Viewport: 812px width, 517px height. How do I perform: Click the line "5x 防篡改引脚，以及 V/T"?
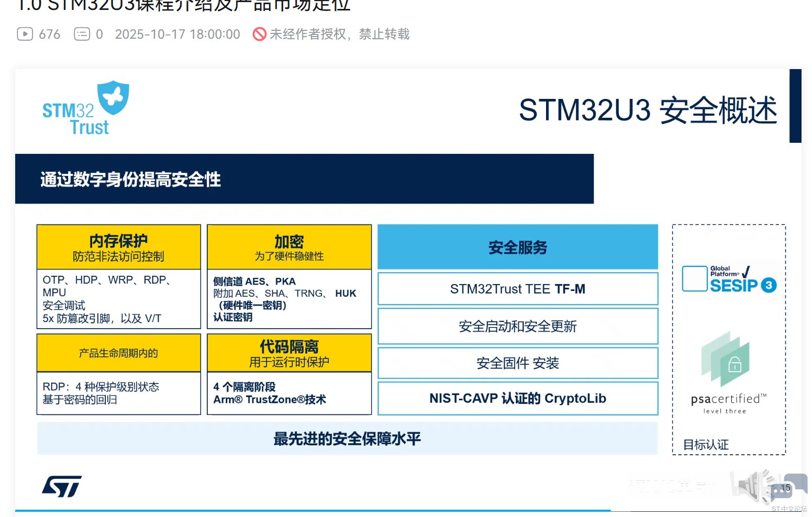coord(102,319)
